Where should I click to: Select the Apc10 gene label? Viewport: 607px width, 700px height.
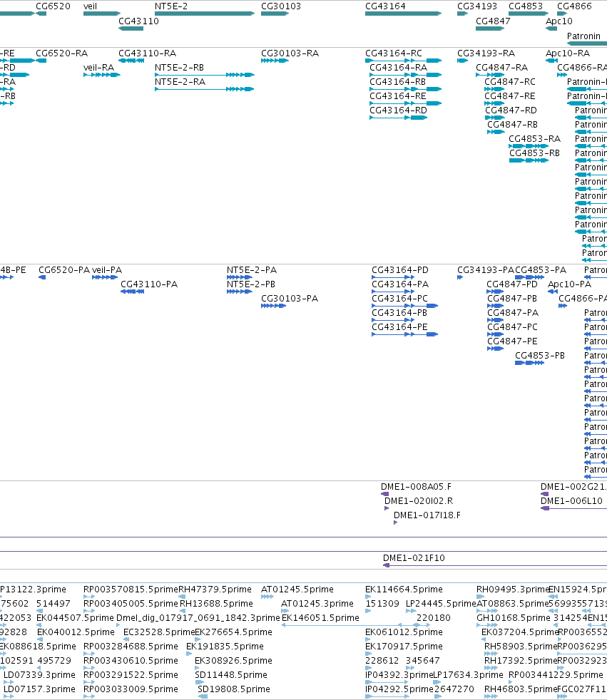pos(558,21)
